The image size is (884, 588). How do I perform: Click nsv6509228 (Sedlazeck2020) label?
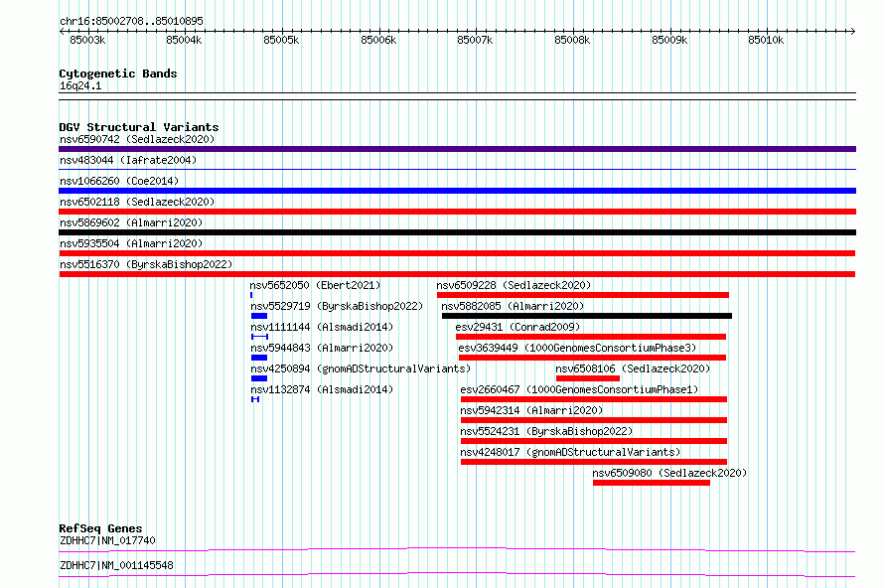(x=514, y=285)
